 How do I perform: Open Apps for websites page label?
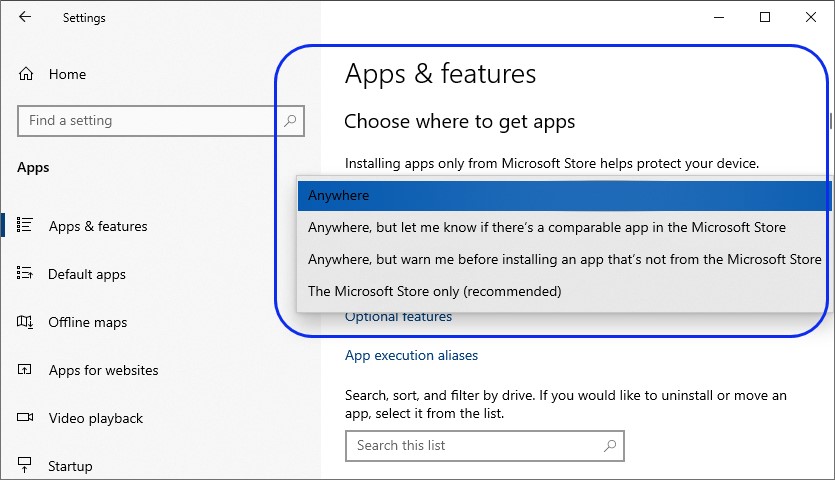click(104, 370)
